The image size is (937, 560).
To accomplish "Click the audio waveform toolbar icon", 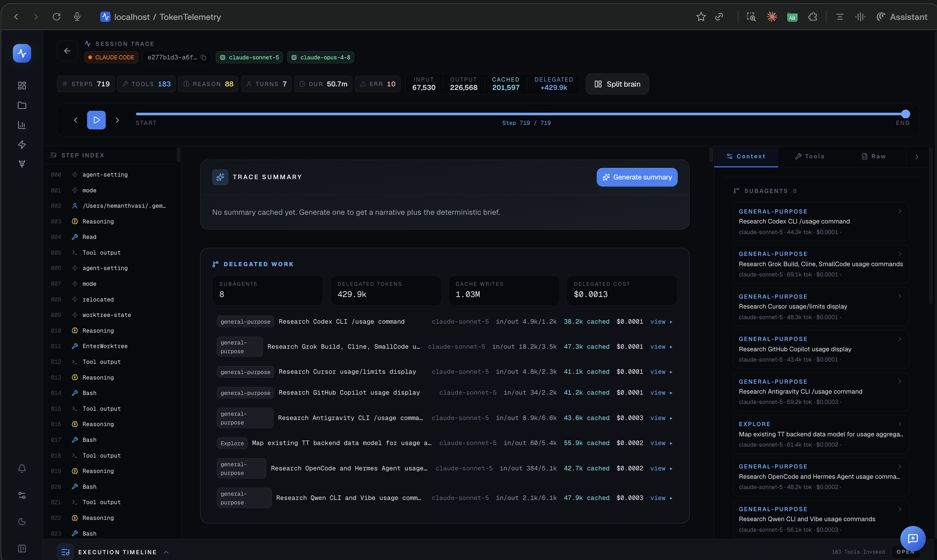I will point(860,17).
